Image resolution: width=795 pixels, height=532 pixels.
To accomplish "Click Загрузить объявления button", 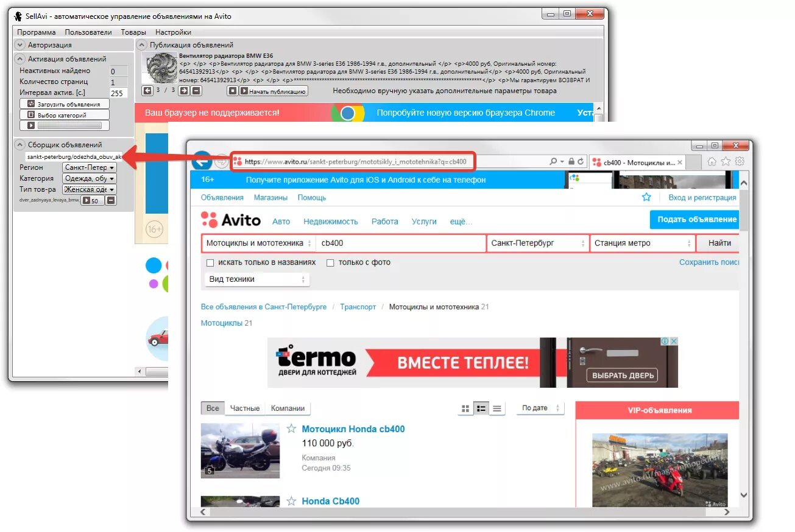I will tap(65, 105).
